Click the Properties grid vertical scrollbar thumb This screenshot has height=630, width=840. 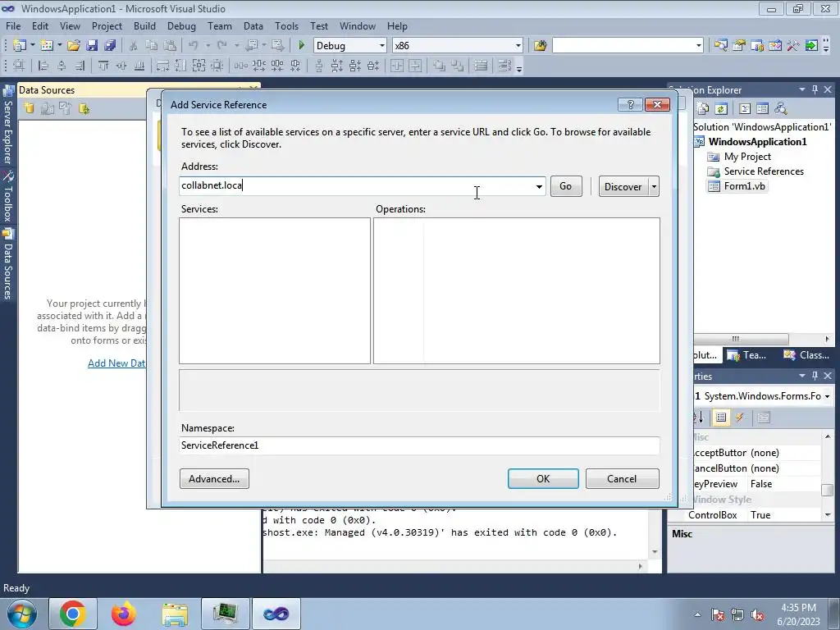827,491
